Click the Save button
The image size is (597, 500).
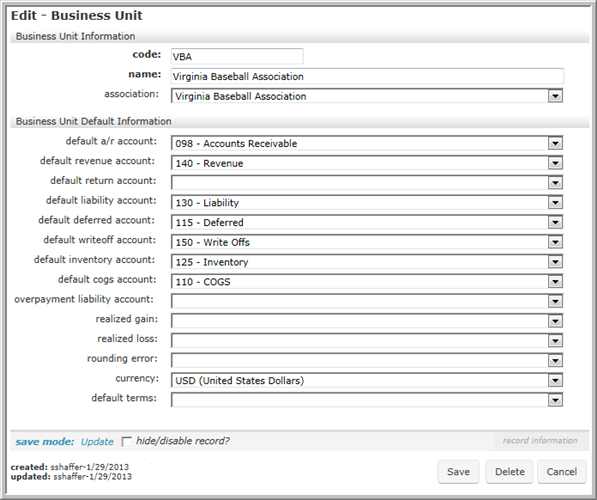[458, 472]
